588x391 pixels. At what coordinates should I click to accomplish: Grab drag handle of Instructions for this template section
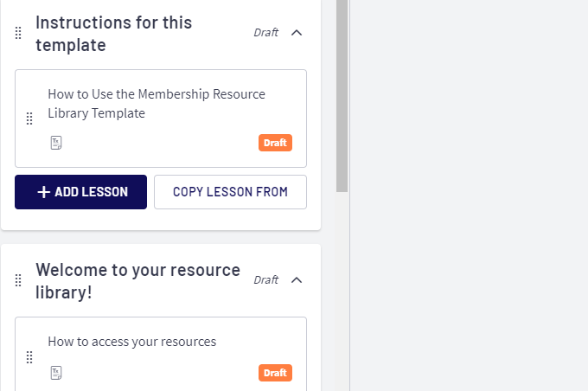click(18, 33)
